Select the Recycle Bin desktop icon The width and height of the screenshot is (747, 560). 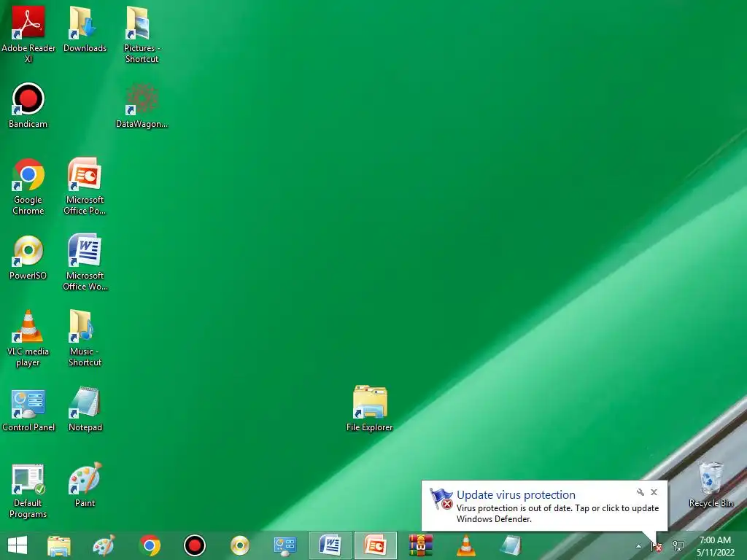711,484
